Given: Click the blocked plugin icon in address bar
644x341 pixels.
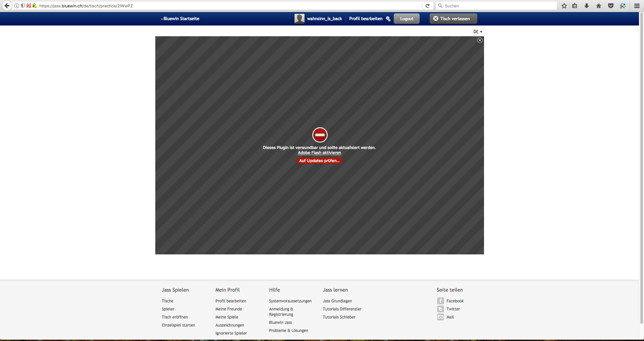Looking at the screenshot, I should 29,6.
